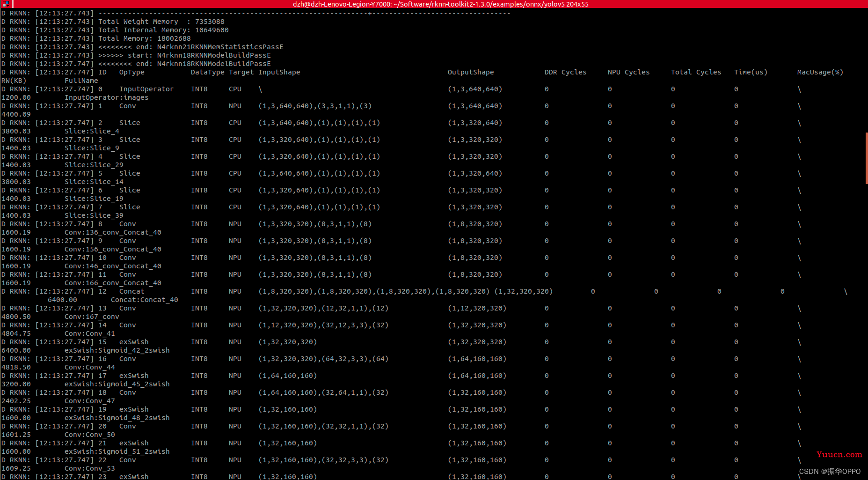Screen dimensions: 868x480
Task: Click 'N4rknn21RKNNMemStatisticsPassE' text
Action: pyautogui.click(x=220, y=47)
